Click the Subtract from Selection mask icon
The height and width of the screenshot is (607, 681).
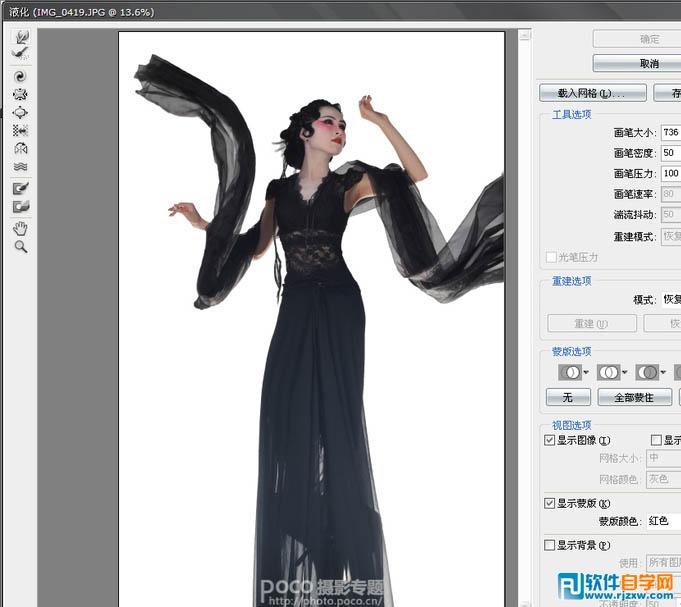pyautogui.click(x=647, y=372)
